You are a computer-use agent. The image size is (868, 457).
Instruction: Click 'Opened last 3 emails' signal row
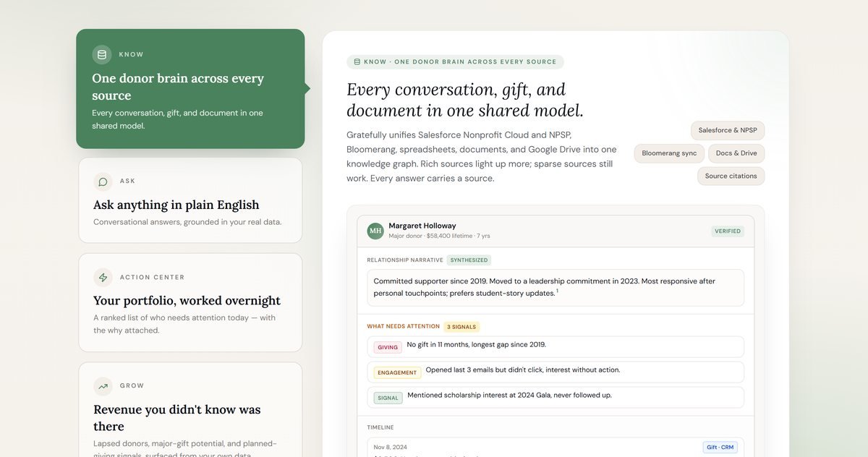555,372
